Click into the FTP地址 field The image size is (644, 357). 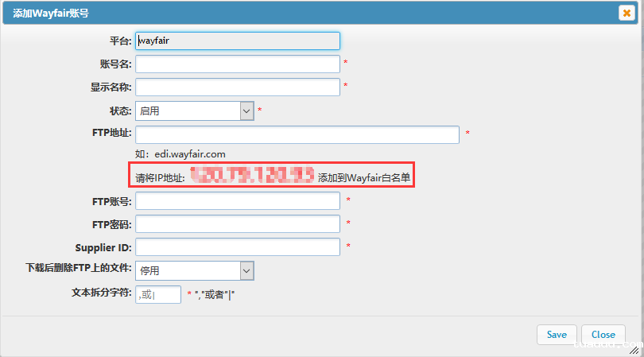pos(297,134)
